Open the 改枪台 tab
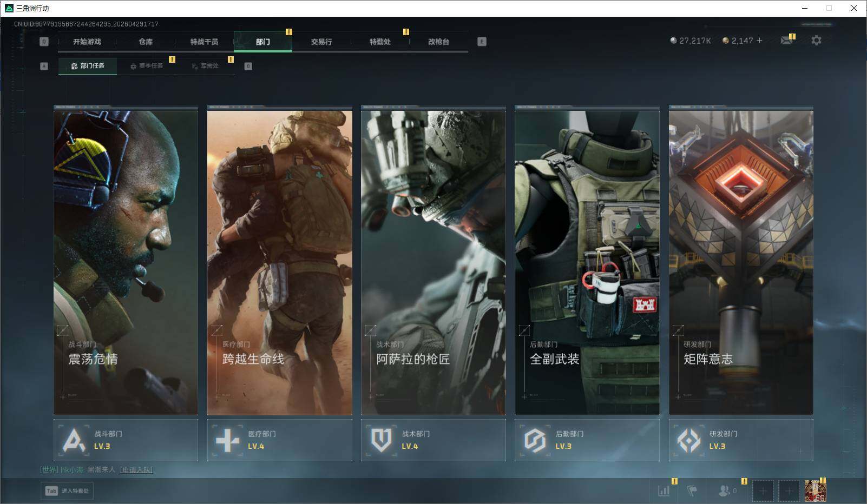This screenshot has width=867, height=504. pos(438,42)
